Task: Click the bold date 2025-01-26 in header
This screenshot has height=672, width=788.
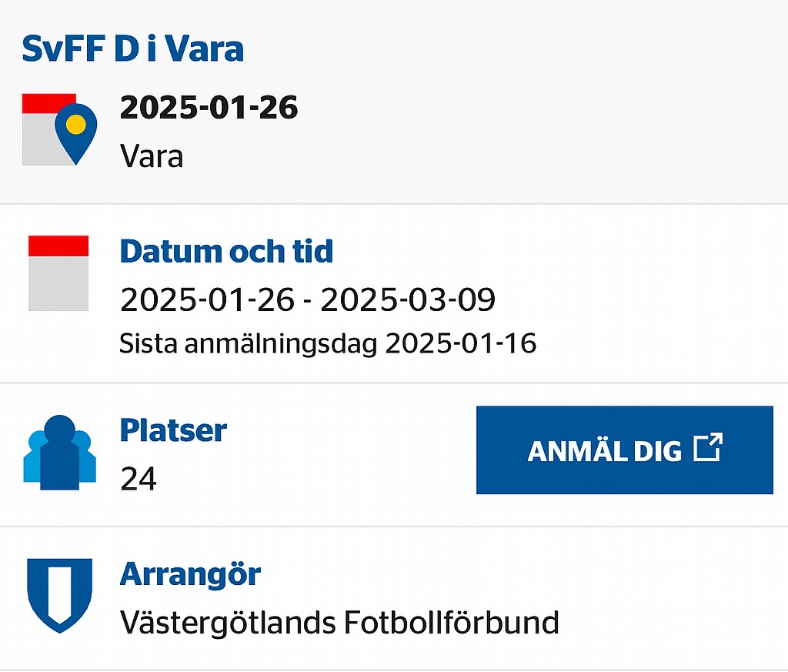Action: tap(209, 107)
